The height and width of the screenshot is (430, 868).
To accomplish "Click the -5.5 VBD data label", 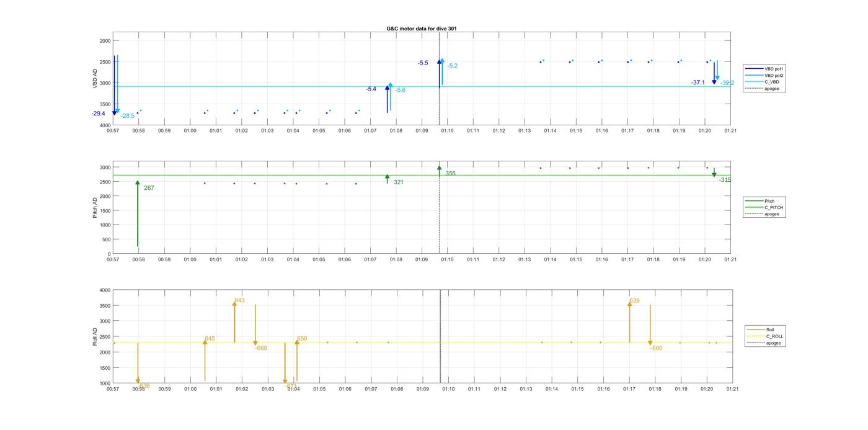I will 423,63.
